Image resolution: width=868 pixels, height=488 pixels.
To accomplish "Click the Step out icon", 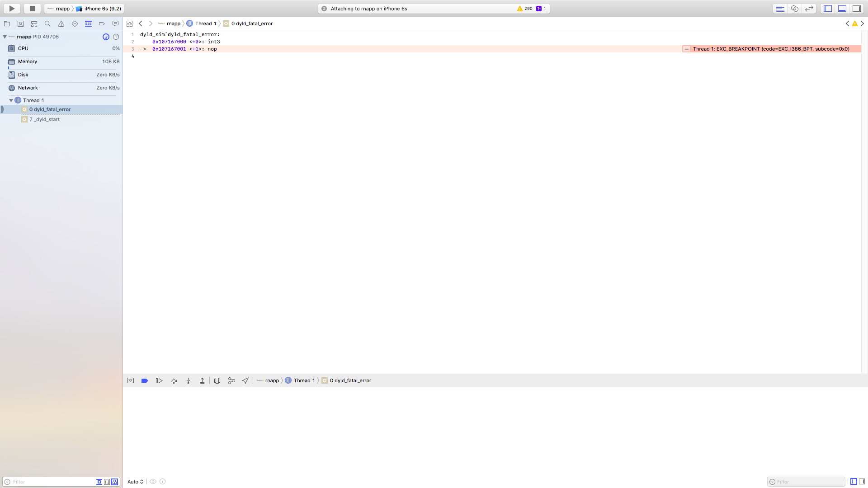I will 202,380.
